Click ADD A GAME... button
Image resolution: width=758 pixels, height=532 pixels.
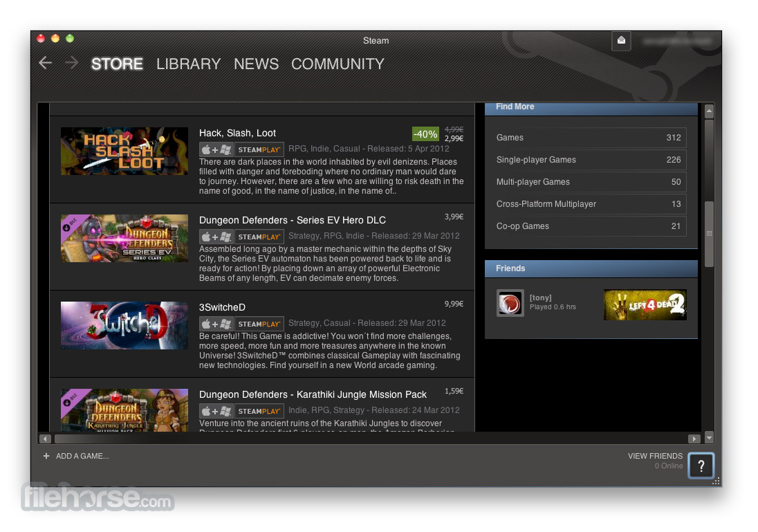coord(82,456)
